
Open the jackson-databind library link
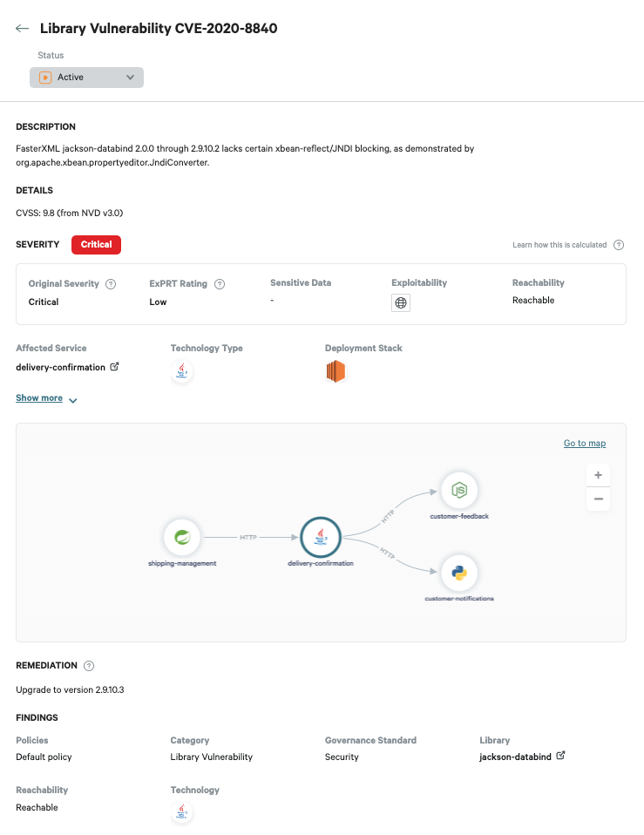[x=515, y=757]
